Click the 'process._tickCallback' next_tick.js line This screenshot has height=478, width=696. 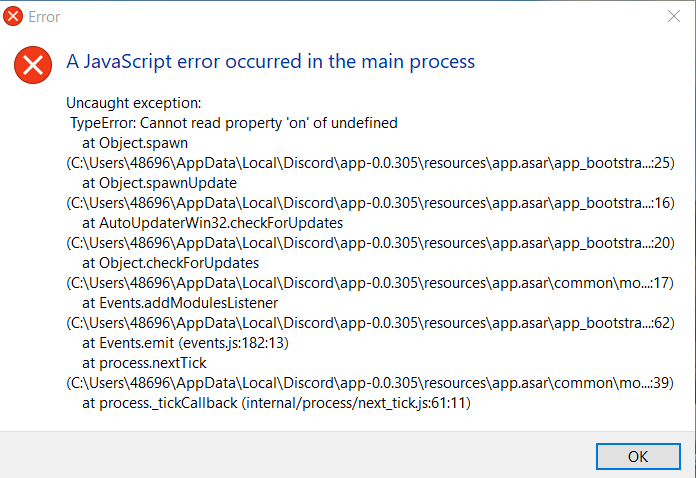pos(277,403)
